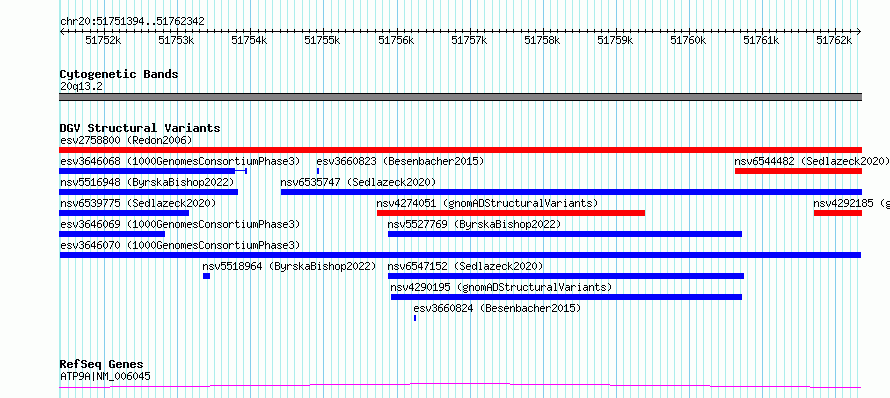Open the ATP9A|NM_006045 gene label
890x398 pixels.
[105, 376]
